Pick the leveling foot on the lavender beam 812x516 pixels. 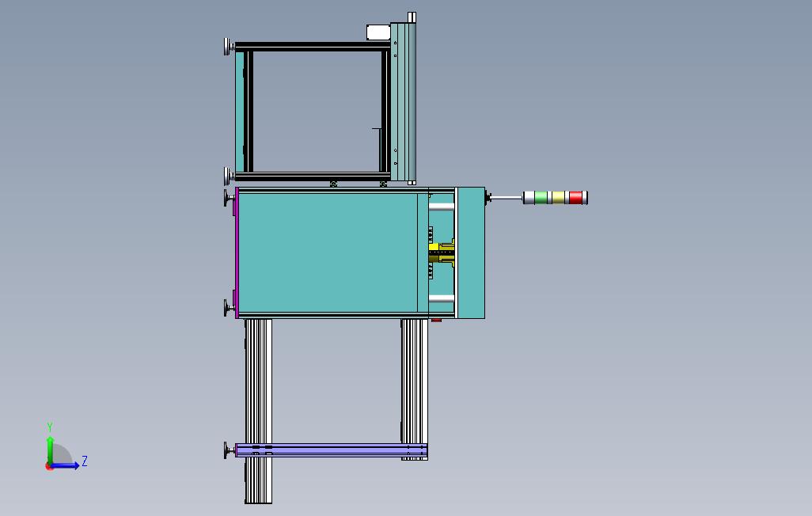[230, 450]
